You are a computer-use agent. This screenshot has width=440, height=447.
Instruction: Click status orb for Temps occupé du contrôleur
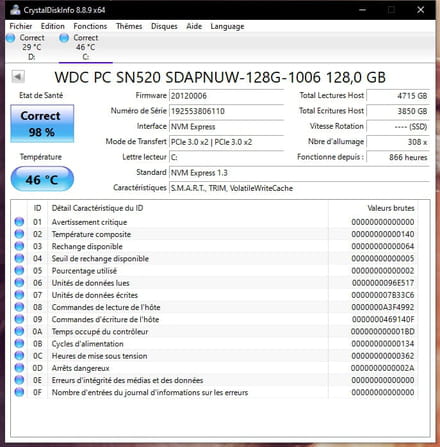(x=19, y=331)
